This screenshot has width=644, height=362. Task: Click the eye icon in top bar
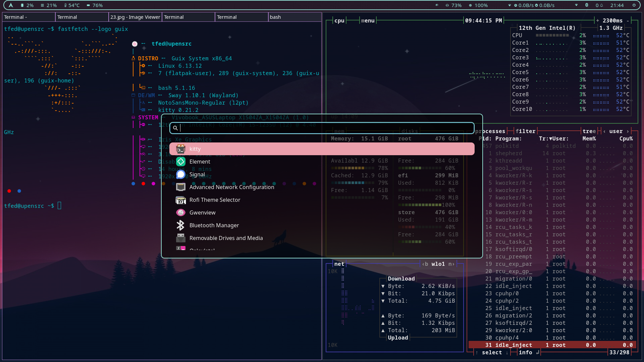pyautogui.click(x=437, y=5)
